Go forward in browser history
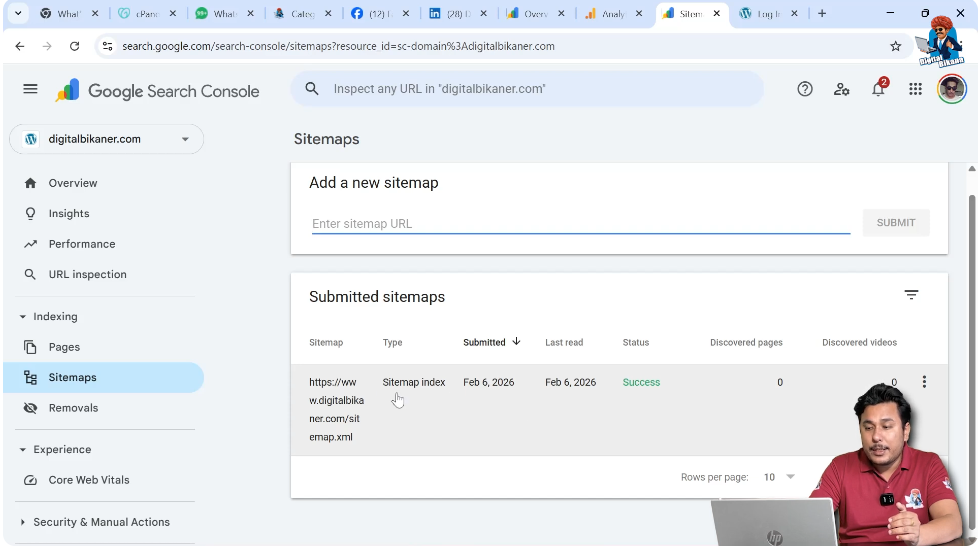This screenshot has width=979, height=546. (47, 46)
